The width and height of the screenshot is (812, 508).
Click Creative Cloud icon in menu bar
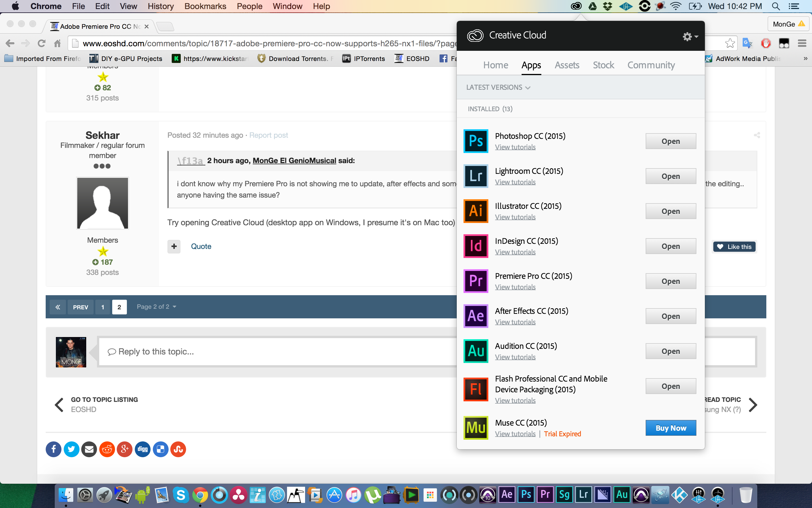point(576,6)
